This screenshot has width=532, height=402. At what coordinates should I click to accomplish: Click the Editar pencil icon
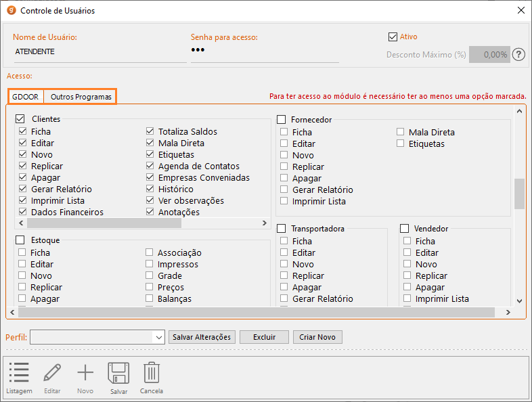[x=52, y=372]
